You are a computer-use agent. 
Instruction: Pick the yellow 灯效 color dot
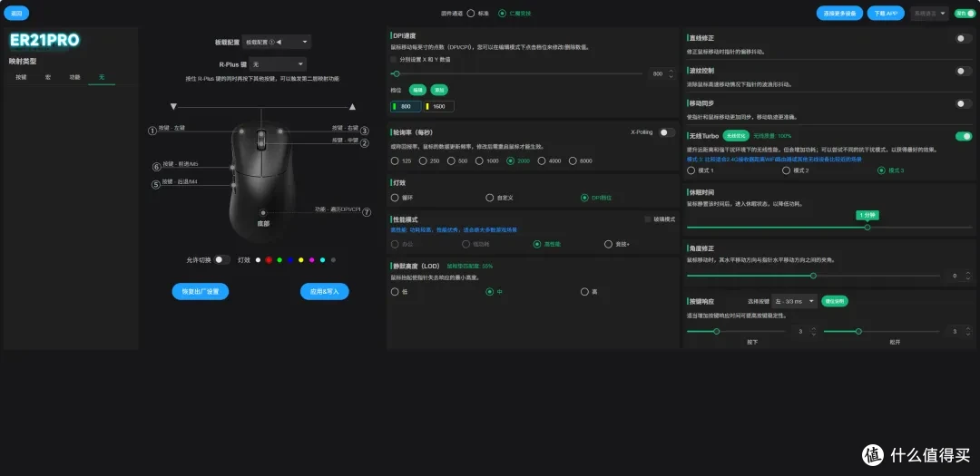pyautogui.click(x=300, y=260)
